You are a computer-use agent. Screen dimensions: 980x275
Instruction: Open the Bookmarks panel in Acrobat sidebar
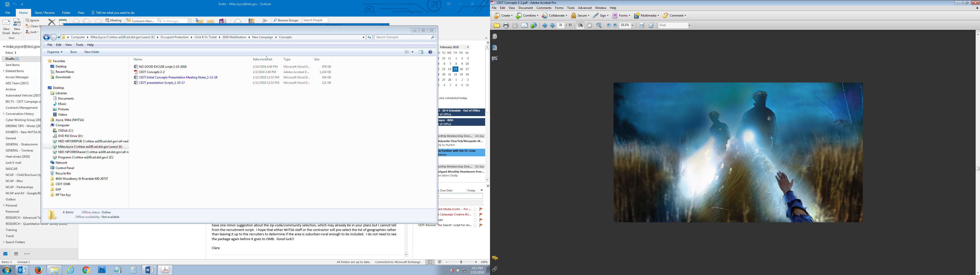point(495,47)
